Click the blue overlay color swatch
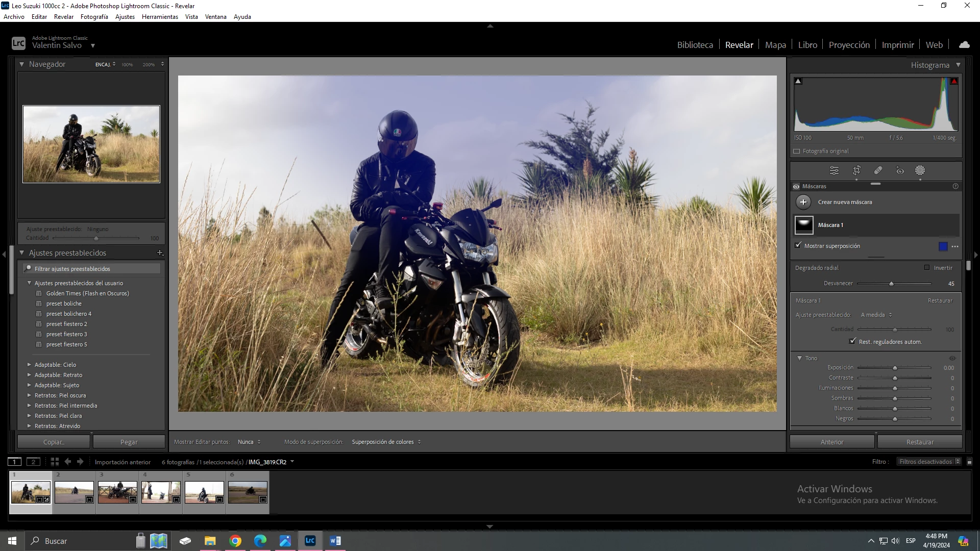Viewport: 980px width, 551px height. point(943,246)
